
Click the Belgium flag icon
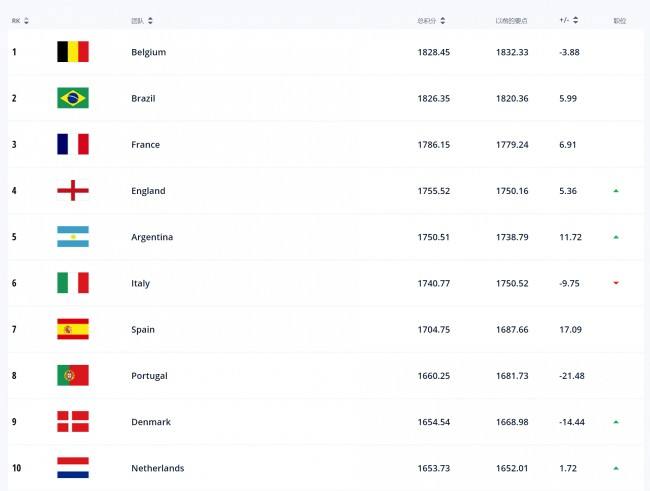(x=73, y=51)
